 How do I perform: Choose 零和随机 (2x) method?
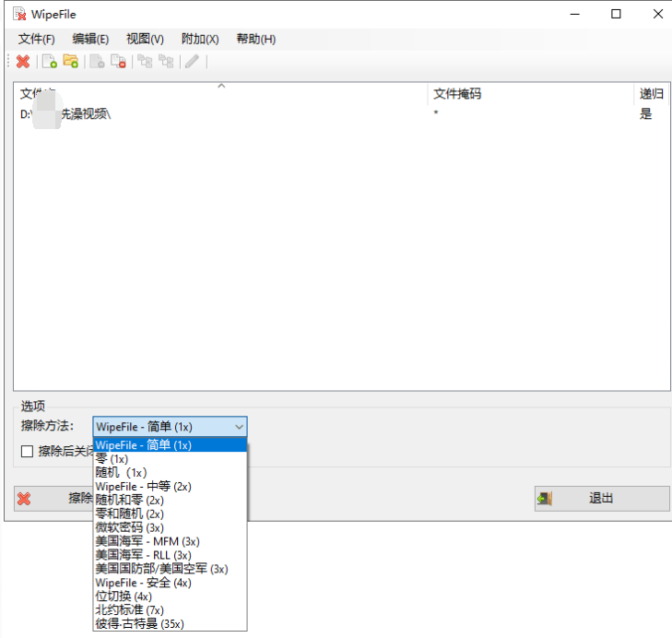[170, 514]
